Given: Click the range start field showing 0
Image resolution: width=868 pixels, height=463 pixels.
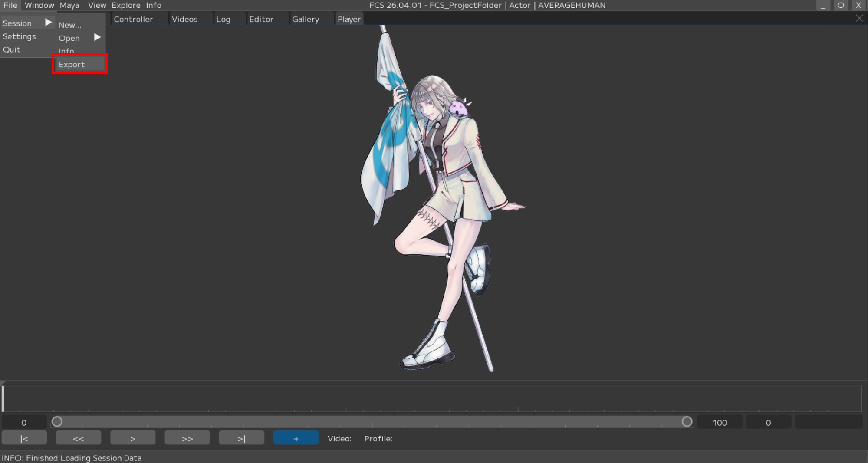Looking at the screenshot, I should (x=24, y=422).
